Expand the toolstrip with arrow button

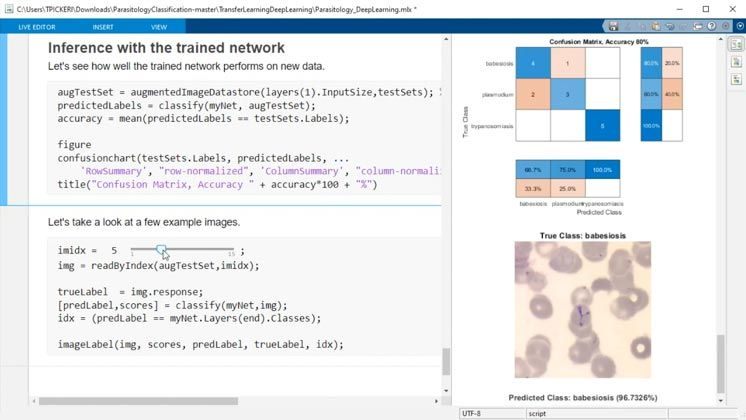[740, 26]
